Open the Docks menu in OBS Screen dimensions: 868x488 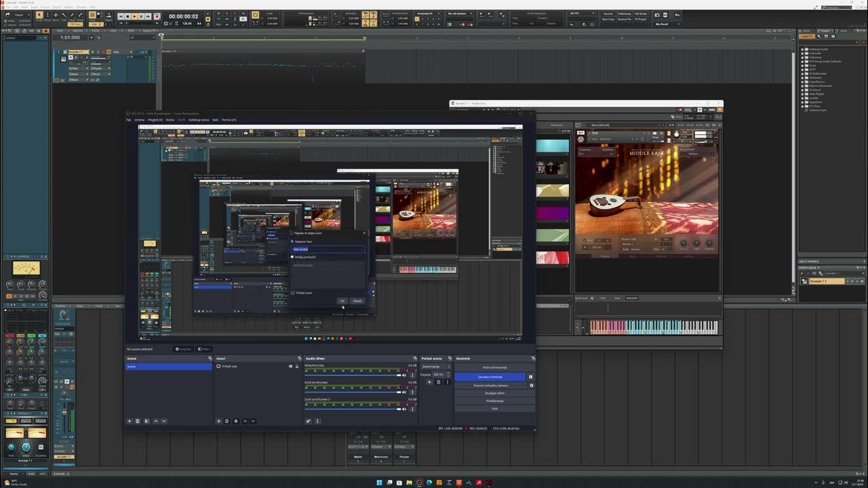pos(170,120)
